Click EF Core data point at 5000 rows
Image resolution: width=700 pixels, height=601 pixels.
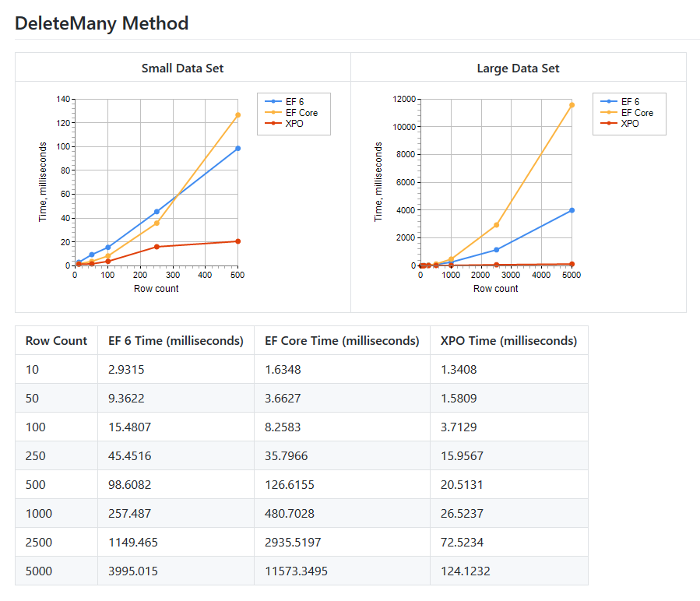coord(572,105)
